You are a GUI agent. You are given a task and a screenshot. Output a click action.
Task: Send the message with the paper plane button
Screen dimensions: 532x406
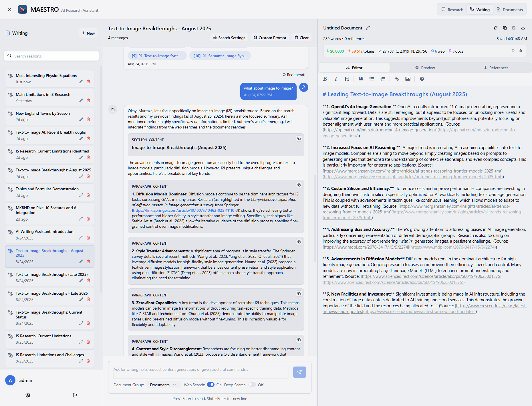pos(299,372)
